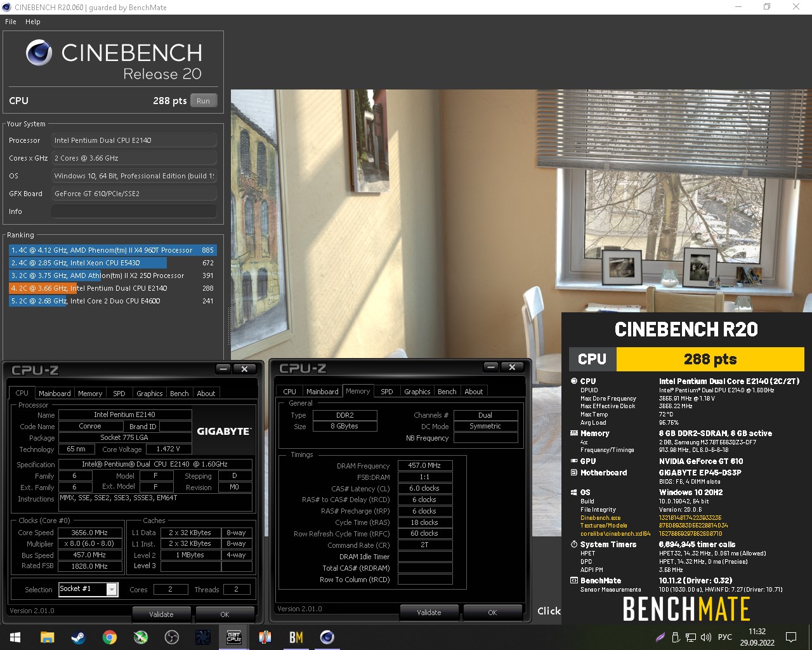
Task: Click the green arrow app taskbar icon
Action: coord(140,637)
